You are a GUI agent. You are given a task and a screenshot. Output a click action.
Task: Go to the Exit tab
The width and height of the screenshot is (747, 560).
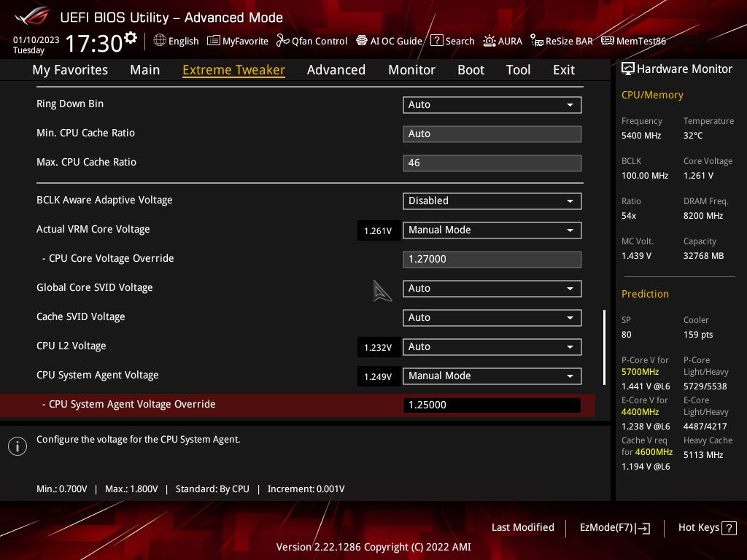click(564, 70)
